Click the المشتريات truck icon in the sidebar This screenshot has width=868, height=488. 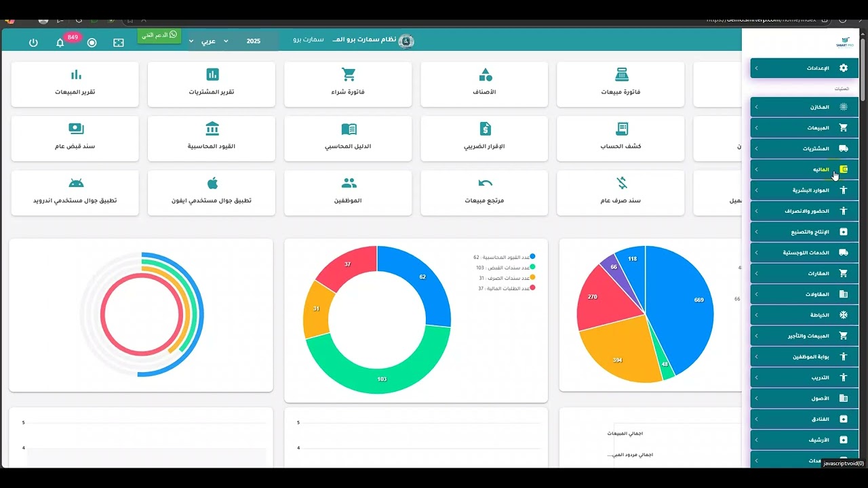[844, 148]
